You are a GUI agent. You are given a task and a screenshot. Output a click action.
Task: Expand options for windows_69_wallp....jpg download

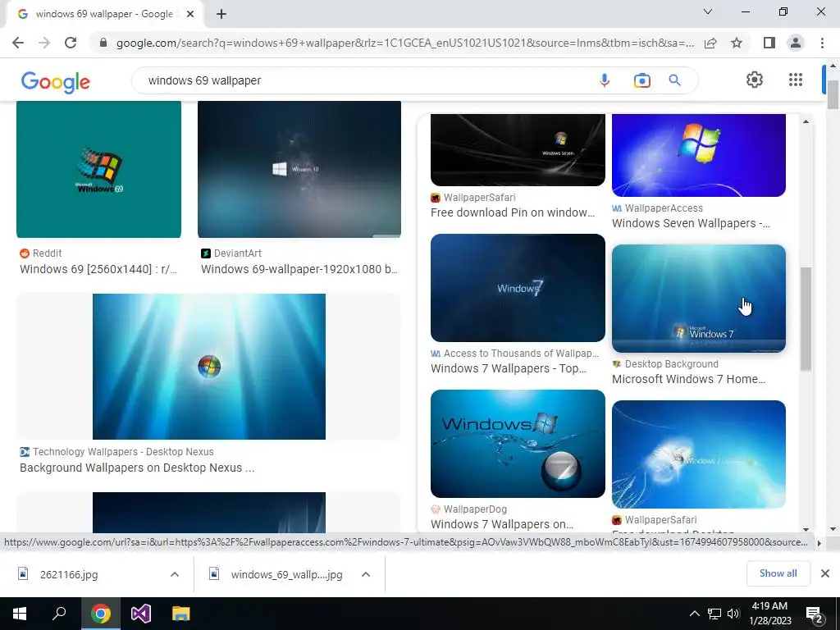[366, 574]
